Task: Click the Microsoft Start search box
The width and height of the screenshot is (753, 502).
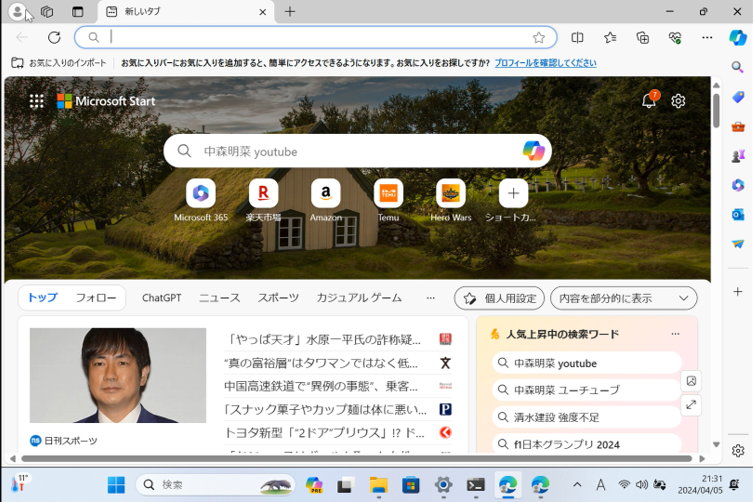Action: pyautogui.click(x=357, y=151)
